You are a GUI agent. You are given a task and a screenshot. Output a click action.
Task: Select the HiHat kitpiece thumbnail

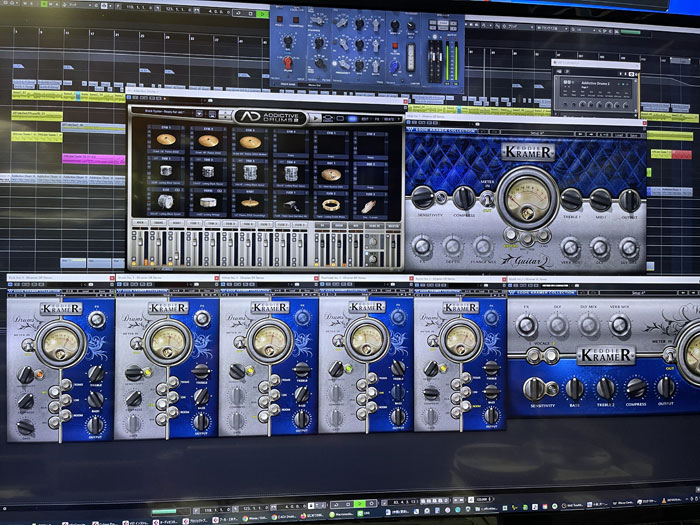[250, 204]
